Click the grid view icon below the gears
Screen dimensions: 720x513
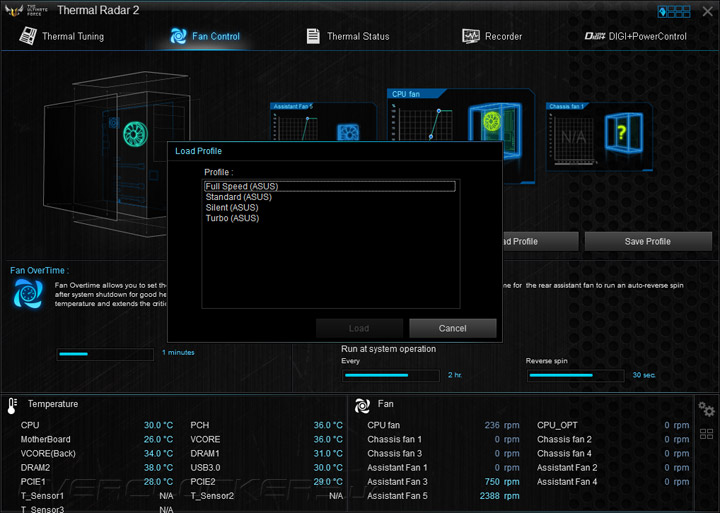706,434
